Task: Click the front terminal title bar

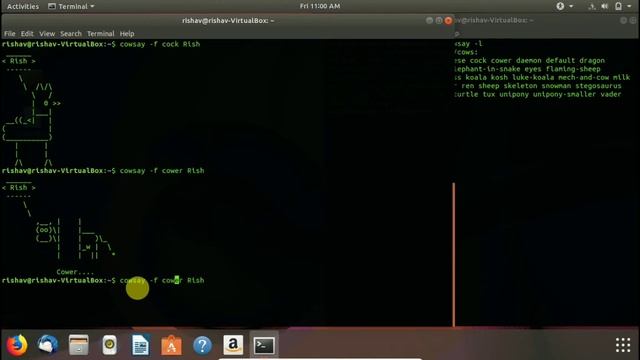Action: click(x=228, y=20)
